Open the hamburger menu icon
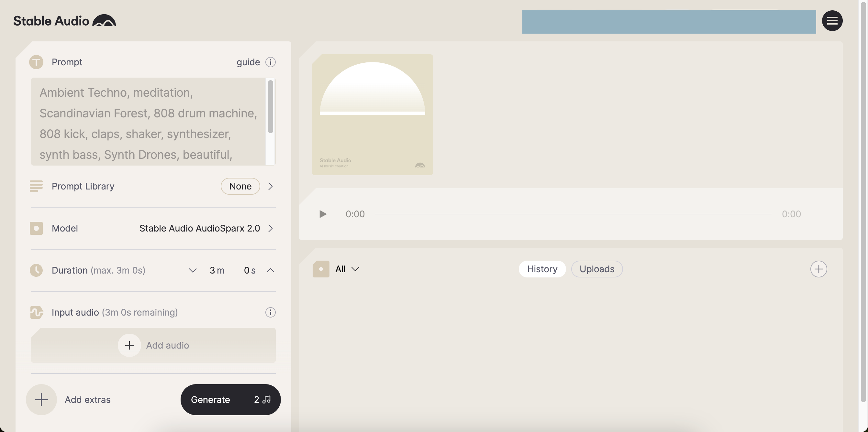 coord(832,21)
